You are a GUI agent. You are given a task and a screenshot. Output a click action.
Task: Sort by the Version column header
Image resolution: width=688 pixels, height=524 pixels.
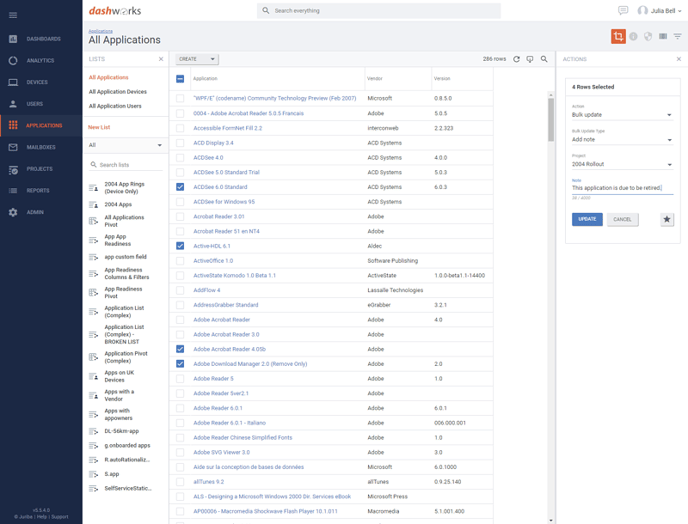(442, 79)
